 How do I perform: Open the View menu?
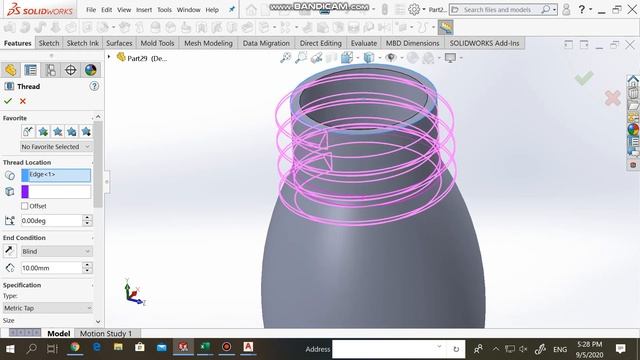124,10
